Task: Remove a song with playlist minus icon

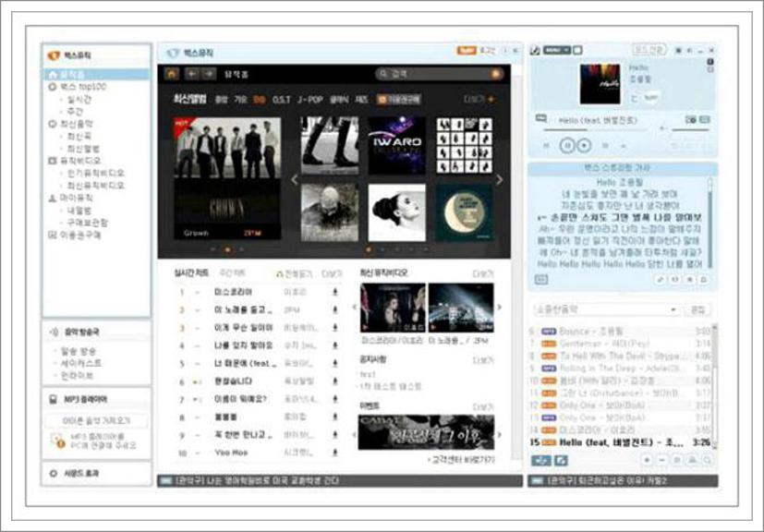Action: [661, 460]
